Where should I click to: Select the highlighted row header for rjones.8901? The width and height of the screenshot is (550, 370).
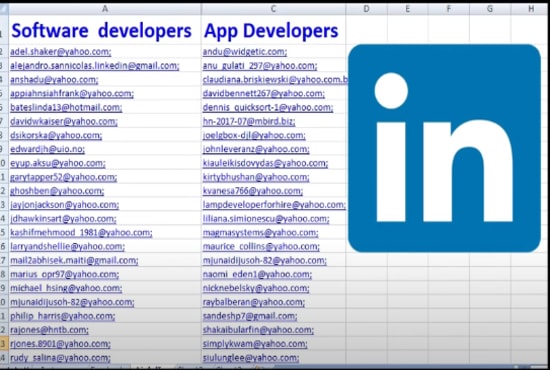[4, 344]
